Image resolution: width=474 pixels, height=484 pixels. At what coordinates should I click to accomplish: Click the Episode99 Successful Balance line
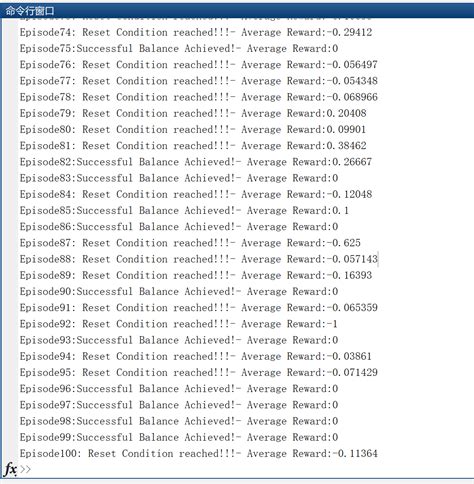point(179,437)
